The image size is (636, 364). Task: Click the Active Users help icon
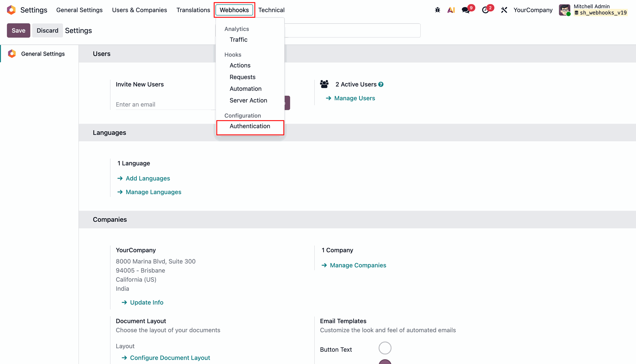coord(381,84)
